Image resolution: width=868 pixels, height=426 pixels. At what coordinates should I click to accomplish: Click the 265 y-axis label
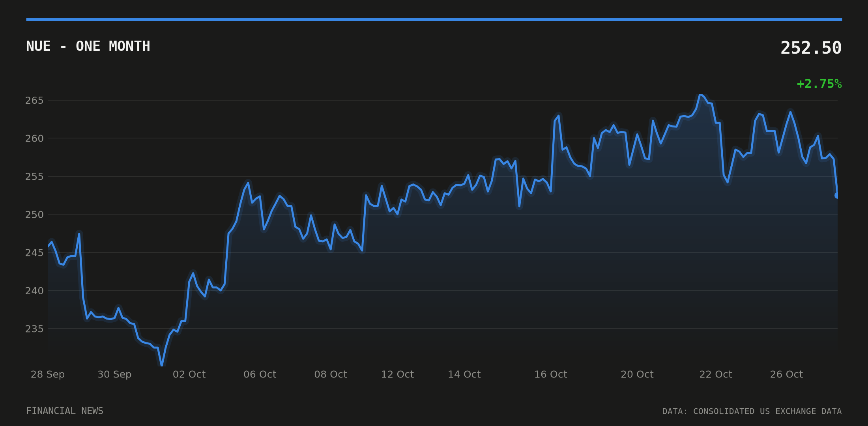pyautogui.click(x=34, y=101)
